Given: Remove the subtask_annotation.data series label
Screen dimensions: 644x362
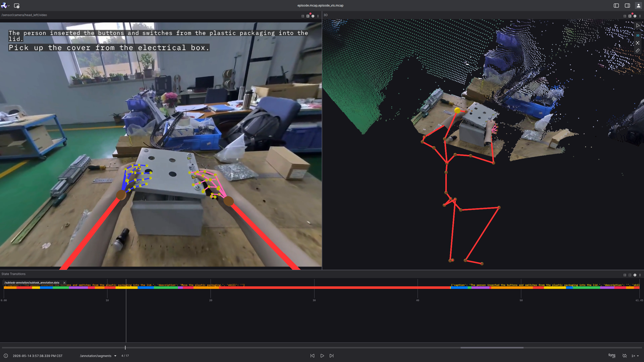Looking at the screenshot, I should (x=64, y=283).
